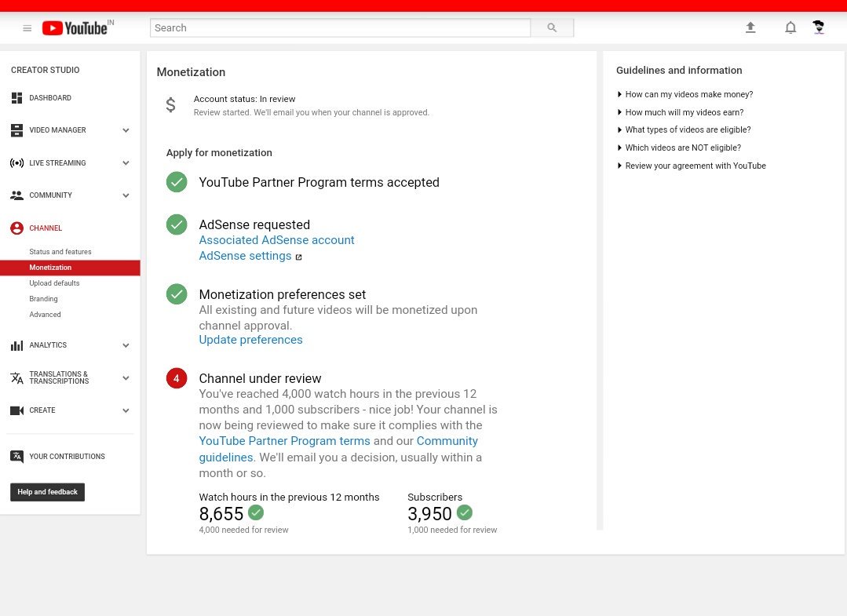Image resolution: width=847 pixels, height=616 pixels.
Task: Open Dashboard in Creator Studio
Action: click(x=50, y=98)
